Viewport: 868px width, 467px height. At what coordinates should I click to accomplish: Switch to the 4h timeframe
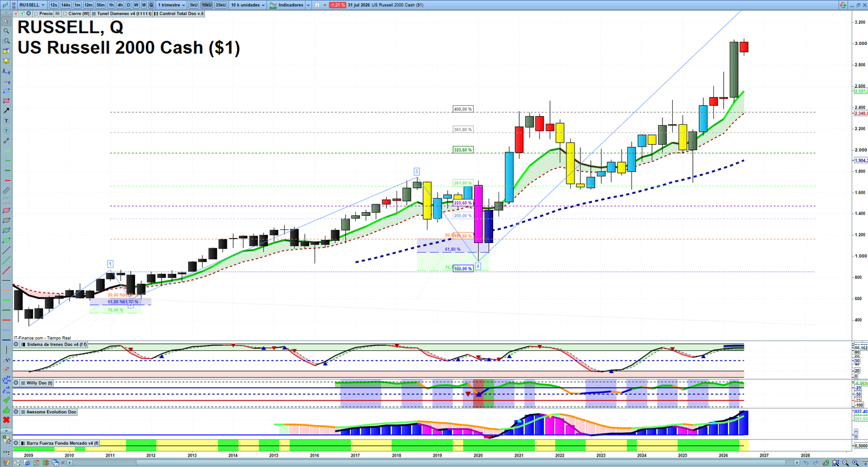point(120,5)
